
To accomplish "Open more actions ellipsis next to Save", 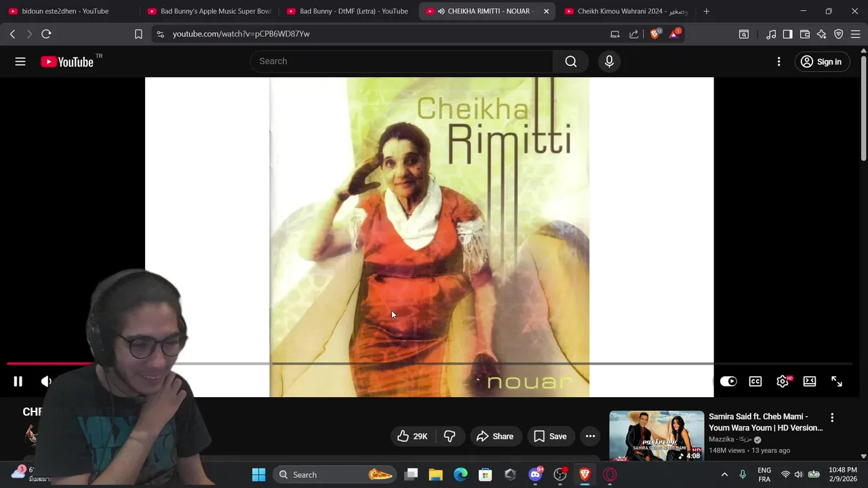I will 591,436.
